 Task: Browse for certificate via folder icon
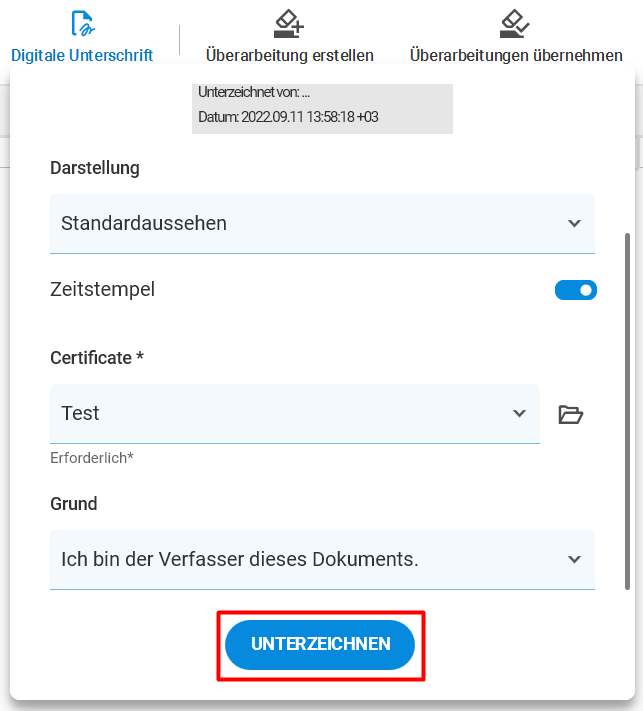570,414
